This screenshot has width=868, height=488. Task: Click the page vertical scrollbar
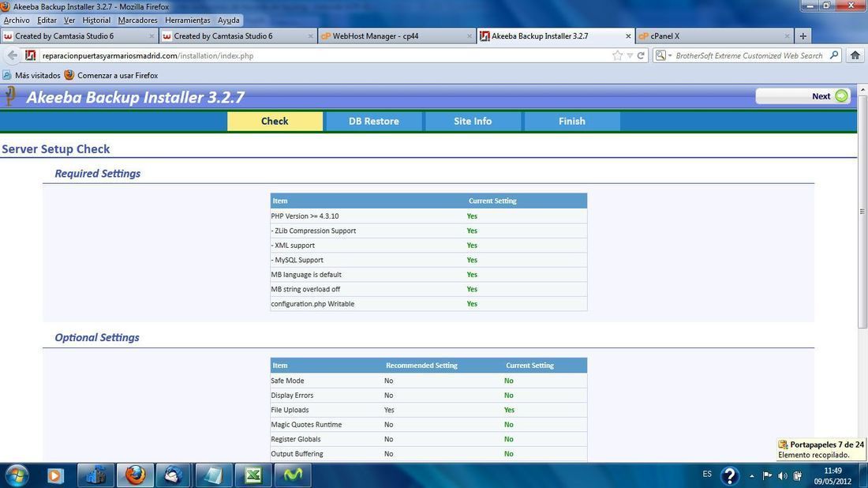(862, 212)
